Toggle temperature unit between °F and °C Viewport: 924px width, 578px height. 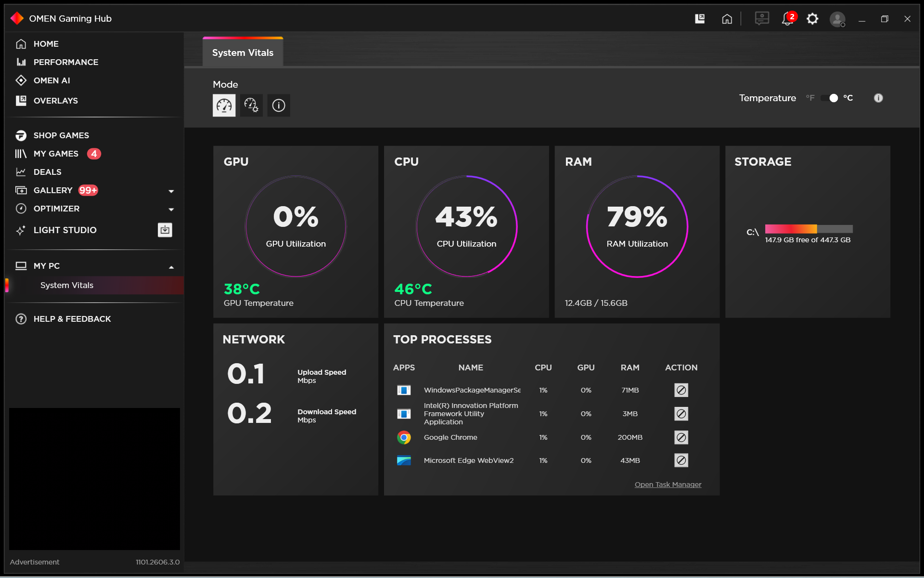click(830, 98)
